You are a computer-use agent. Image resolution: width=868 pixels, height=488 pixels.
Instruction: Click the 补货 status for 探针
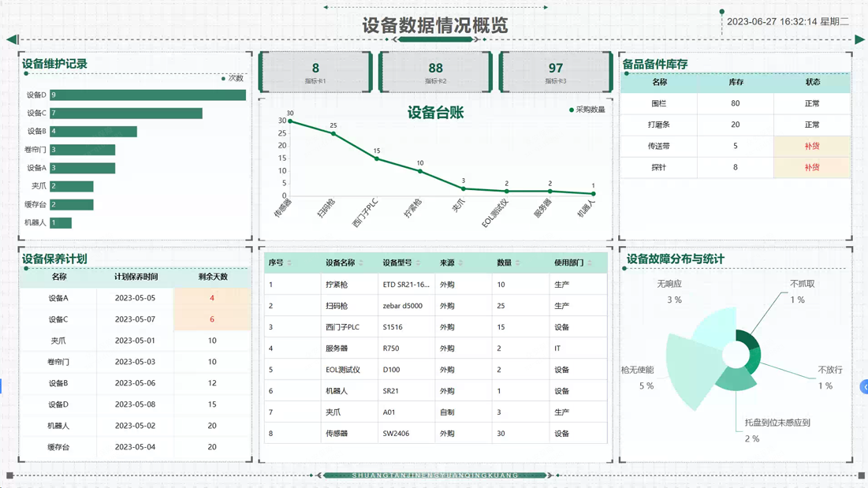811,167
